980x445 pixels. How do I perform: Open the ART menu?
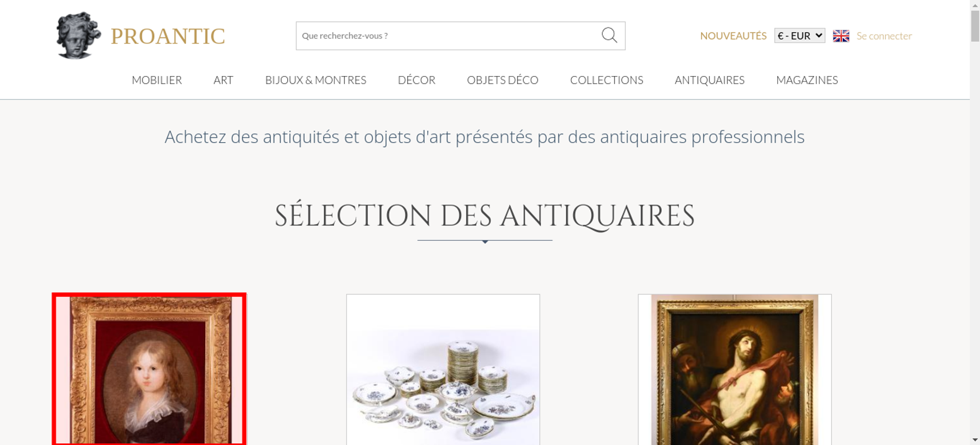(x=223, y=80)
